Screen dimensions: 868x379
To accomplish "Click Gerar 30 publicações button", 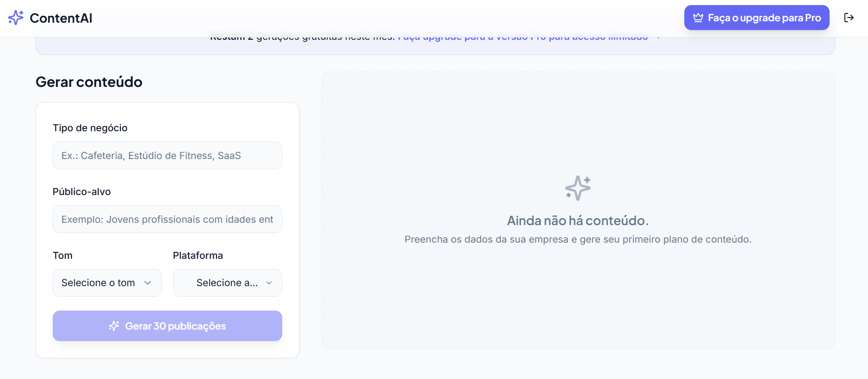I will pyautogui.click(x=167, y=326).
